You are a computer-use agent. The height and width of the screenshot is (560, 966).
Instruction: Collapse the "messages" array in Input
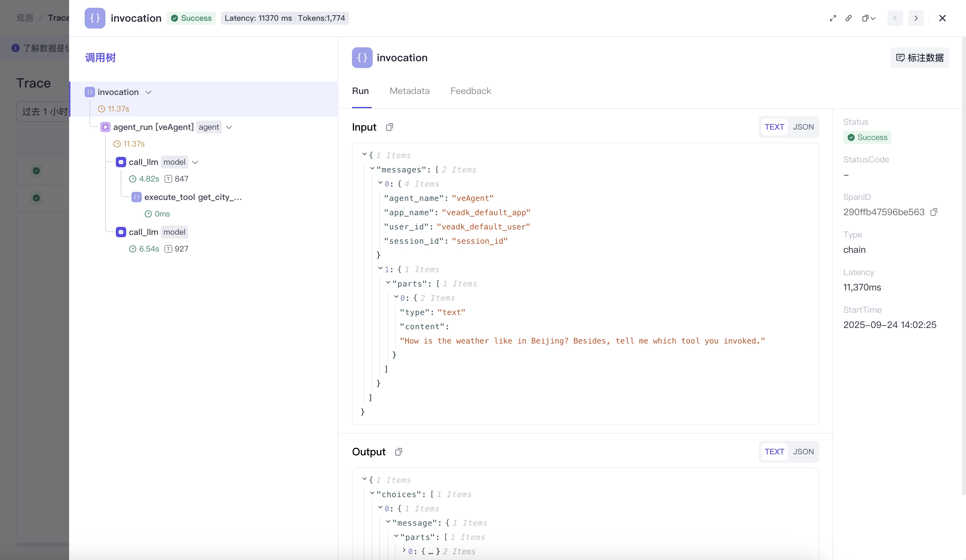372,169
